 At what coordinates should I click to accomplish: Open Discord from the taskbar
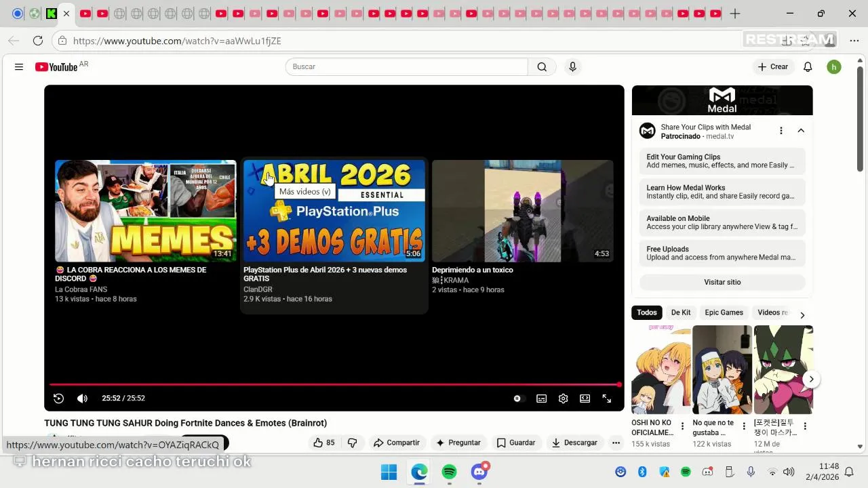479,472
